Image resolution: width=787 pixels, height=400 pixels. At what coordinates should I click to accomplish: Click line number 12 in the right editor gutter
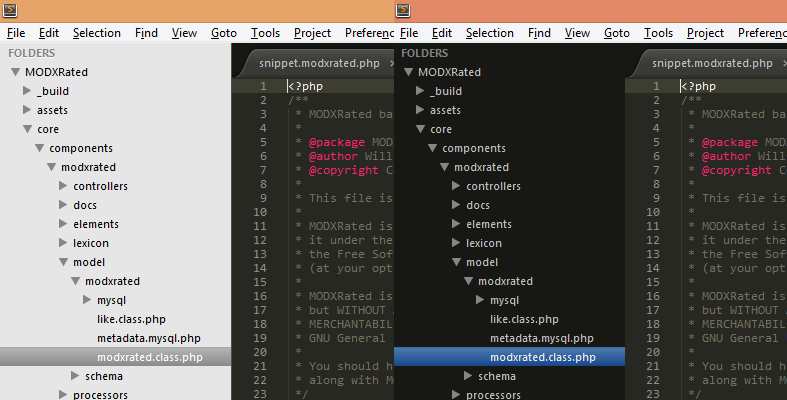point(652,239)
